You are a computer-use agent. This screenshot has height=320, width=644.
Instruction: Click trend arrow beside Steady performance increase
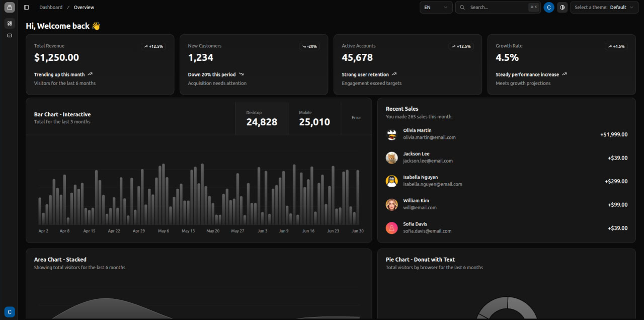(565, 74)
